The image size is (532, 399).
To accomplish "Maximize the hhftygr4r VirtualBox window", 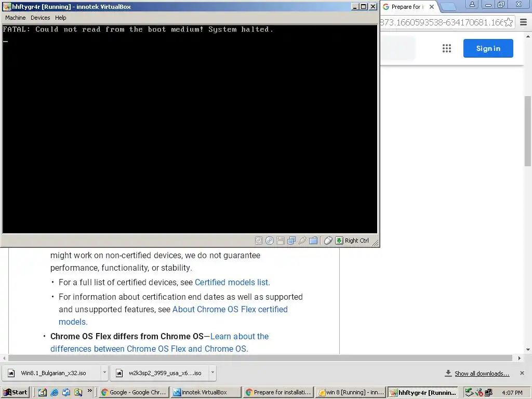I will (x=363, y=6).
